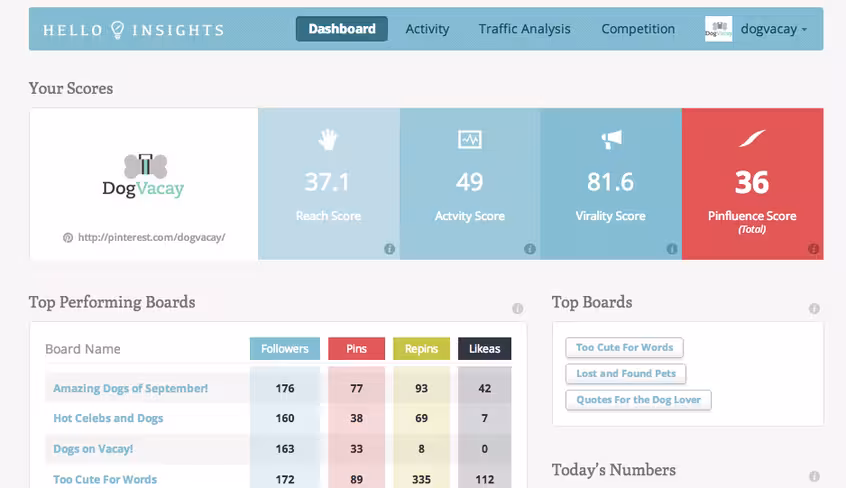Open info icon on Reach Score tile

coord(390,249)
